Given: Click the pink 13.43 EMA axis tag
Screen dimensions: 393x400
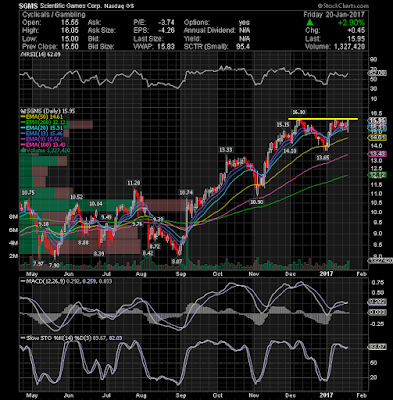Looking at the screenshot, I should 377,154.
